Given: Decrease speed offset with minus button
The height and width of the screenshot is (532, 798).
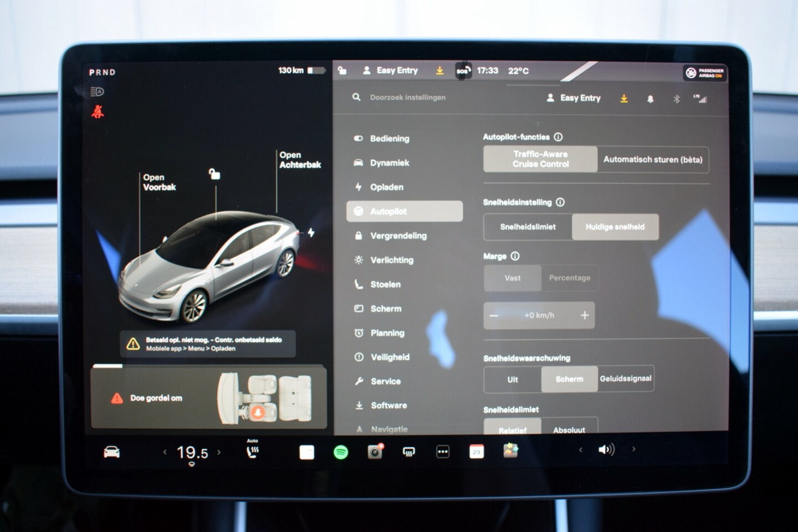Looking at the screenshot, I should pos(494,315).
